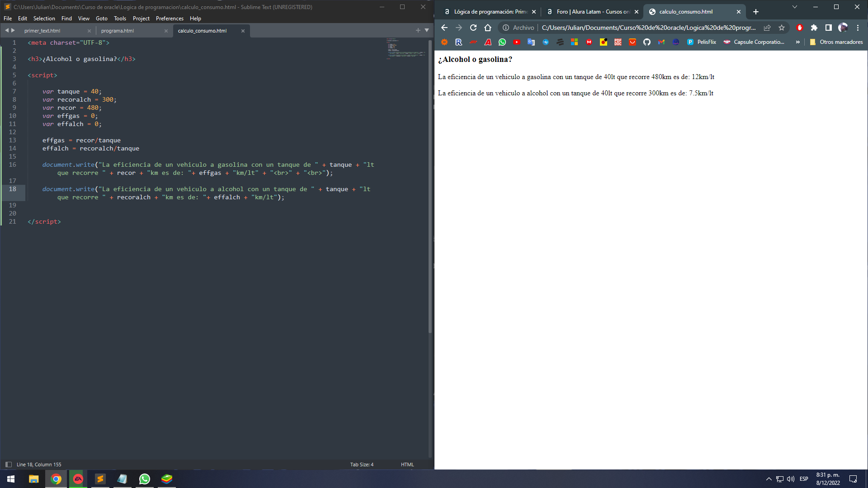This screenshot has width=868, height=488.
Task: Open a new Chrome tab
Action: (756, 12)
